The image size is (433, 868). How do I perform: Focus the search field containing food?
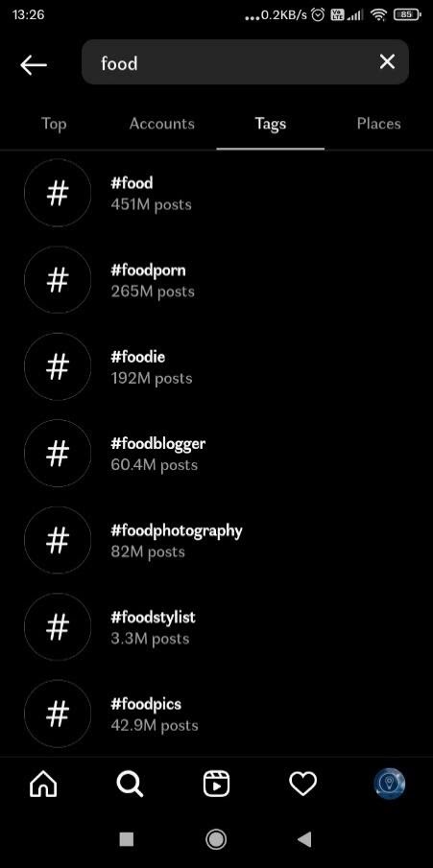click(x=245, y=62)
